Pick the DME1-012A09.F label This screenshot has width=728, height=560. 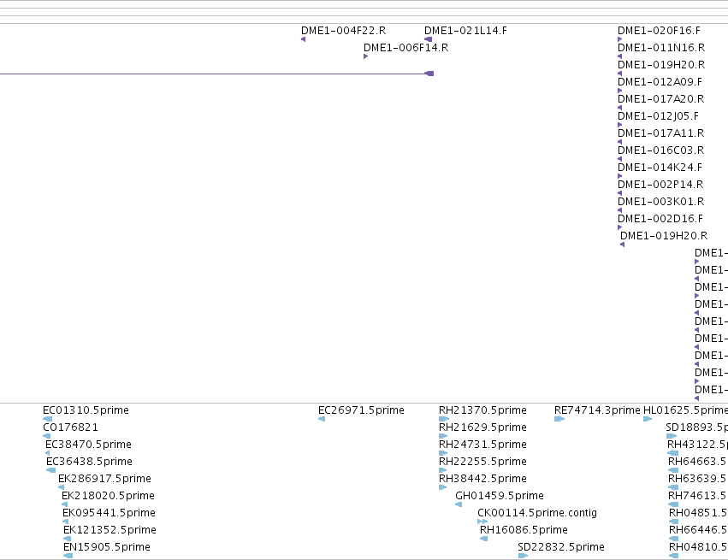pyautogui.click(x=660, y=82)
